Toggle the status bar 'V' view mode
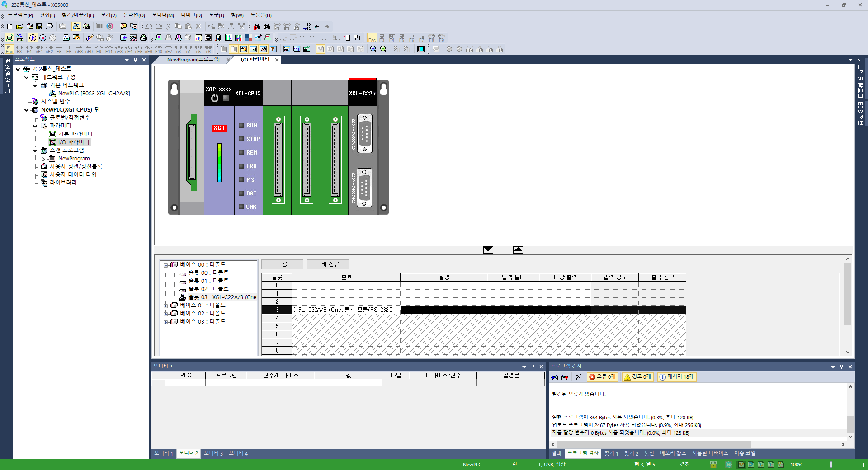 click(x=741, y=465)
